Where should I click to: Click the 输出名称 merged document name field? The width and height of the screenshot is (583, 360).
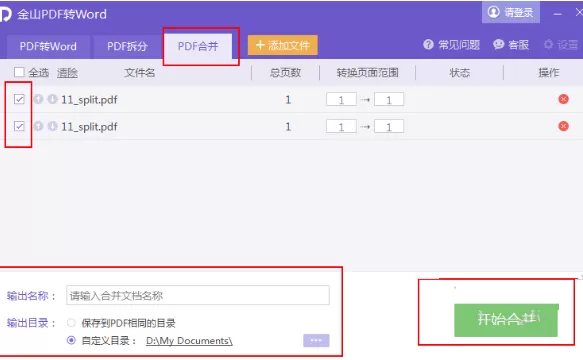pos(198,295)
